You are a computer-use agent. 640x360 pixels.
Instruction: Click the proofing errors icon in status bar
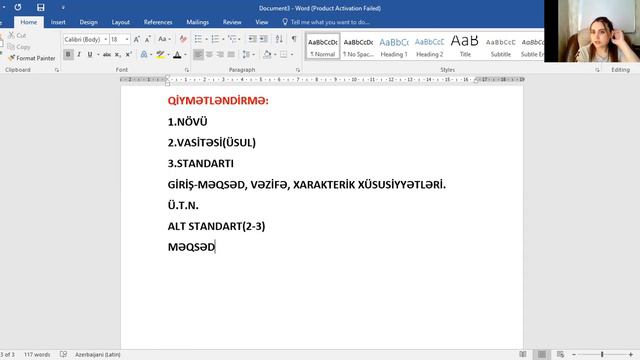[63, 355]
